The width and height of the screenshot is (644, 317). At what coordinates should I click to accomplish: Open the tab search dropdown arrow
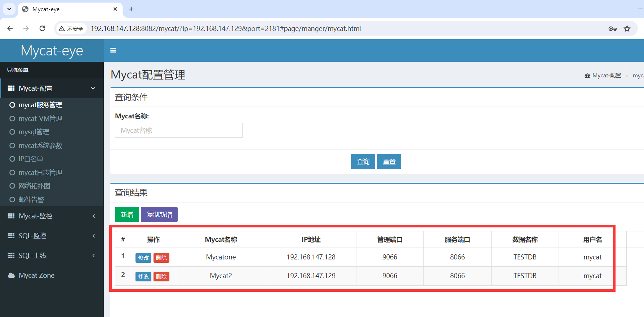coord(9,9)
